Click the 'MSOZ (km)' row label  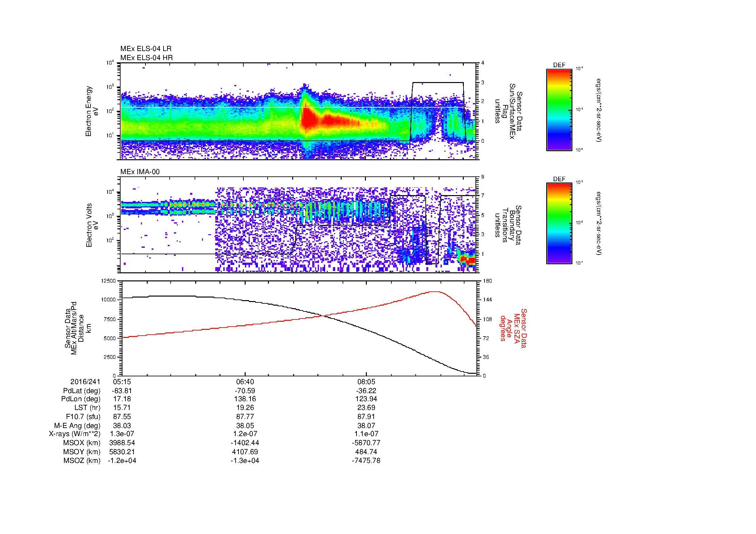click(x=82, y=461)
